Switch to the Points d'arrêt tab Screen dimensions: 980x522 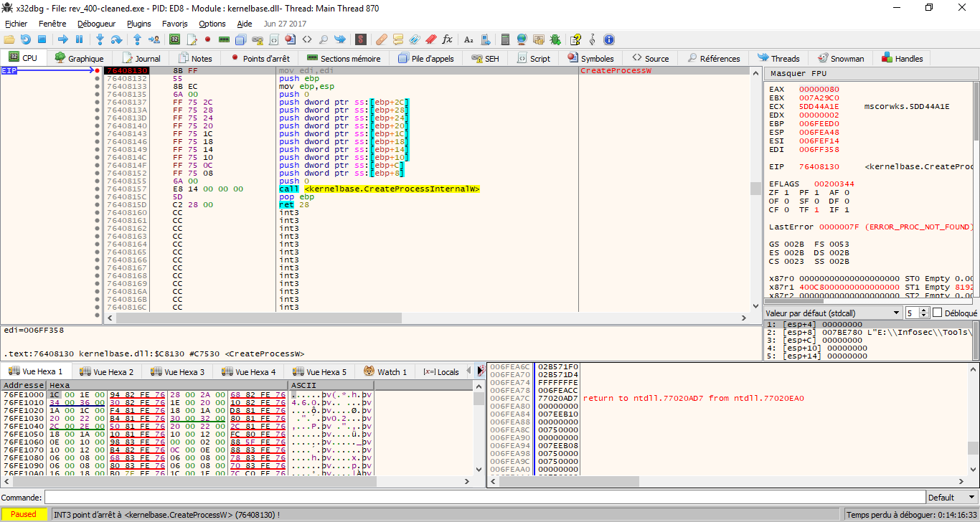pyautogui.click(x=263, y=59)
